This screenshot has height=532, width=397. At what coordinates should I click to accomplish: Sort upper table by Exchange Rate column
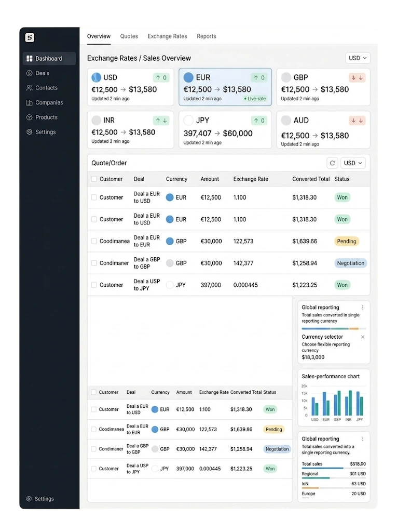pyautogui.click(x=251, y=179)
